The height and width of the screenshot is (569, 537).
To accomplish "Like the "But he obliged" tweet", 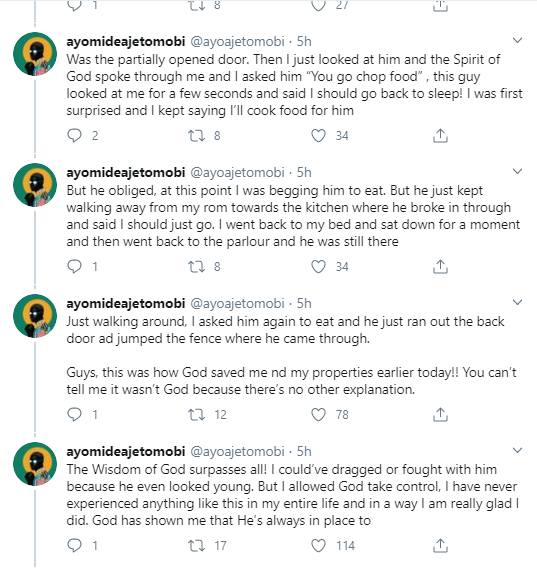I will coord(318,266).
